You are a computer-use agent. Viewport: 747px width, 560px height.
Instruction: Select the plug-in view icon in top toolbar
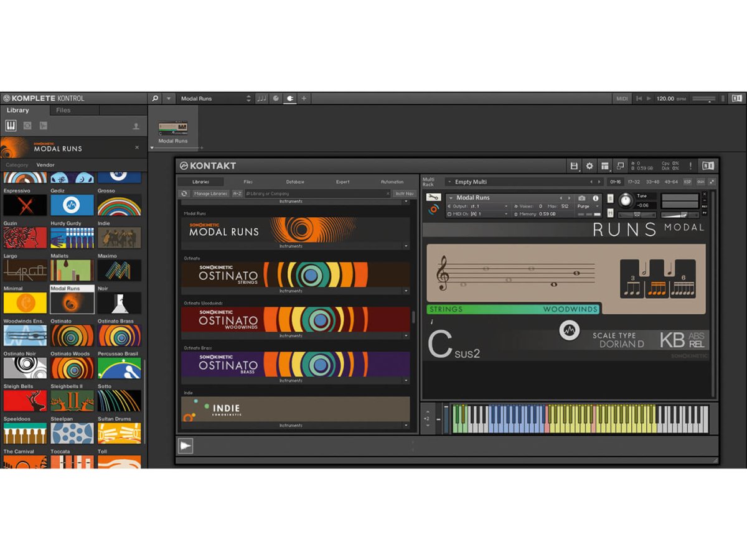(289, 98)
